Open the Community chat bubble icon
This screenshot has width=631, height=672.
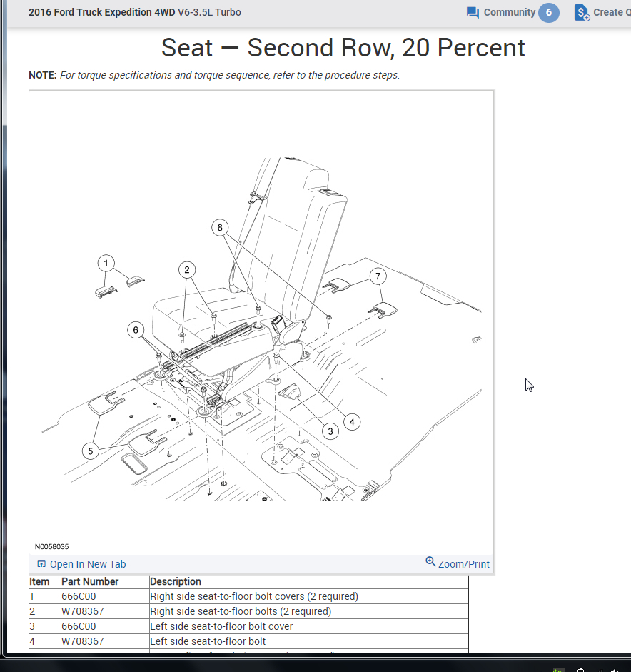(x=473, y=12)
